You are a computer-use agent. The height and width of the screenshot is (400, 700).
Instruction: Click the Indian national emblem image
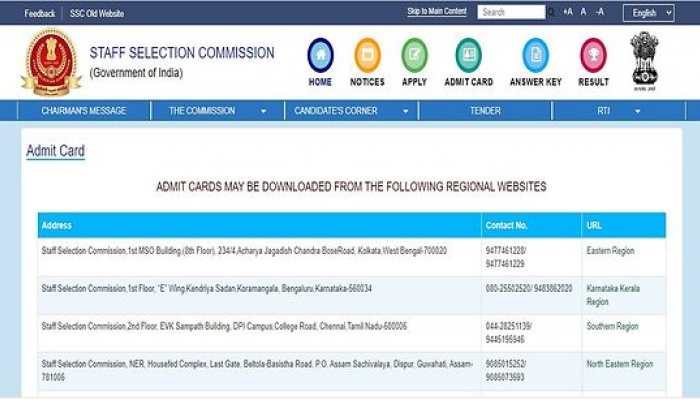click(x=644, y=61)
